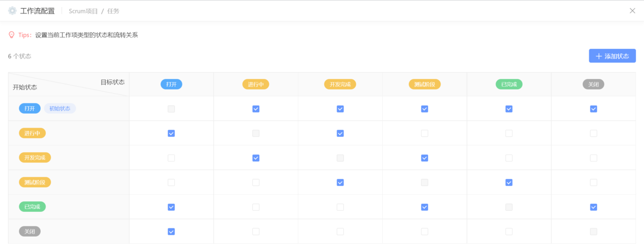Image resolution: width=644 pixels, height=252 pixels.
Task: Click the 开发完成 target status header tag
Action: tap(340, 84)
